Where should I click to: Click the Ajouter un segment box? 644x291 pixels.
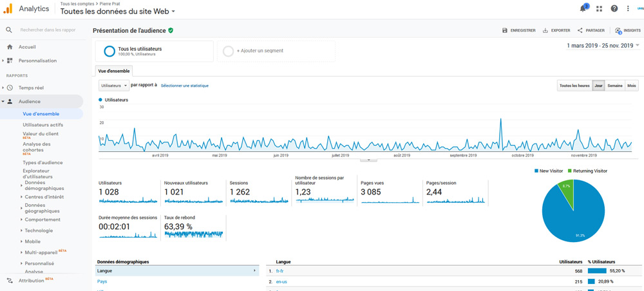[276, 51]
